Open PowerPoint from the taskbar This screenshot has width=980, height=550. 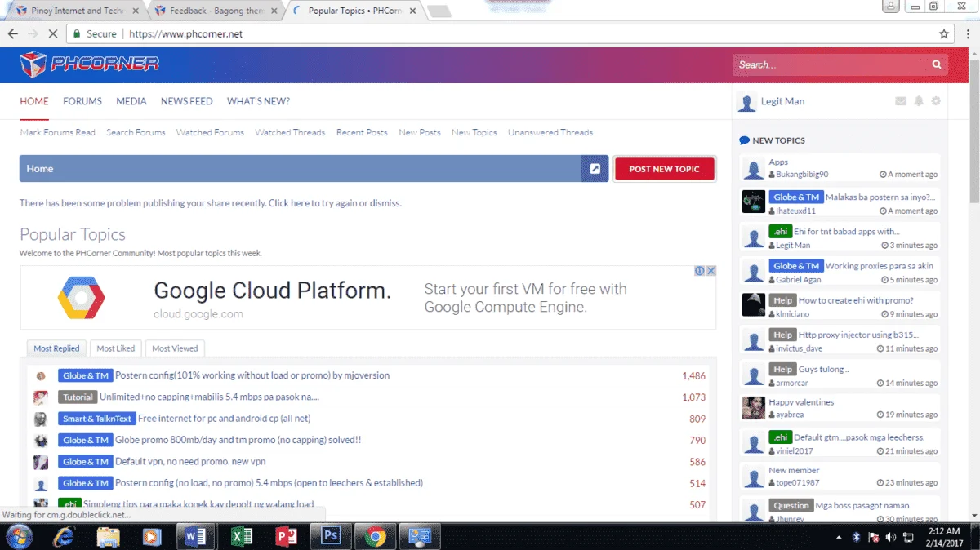[x=286, y=536]
